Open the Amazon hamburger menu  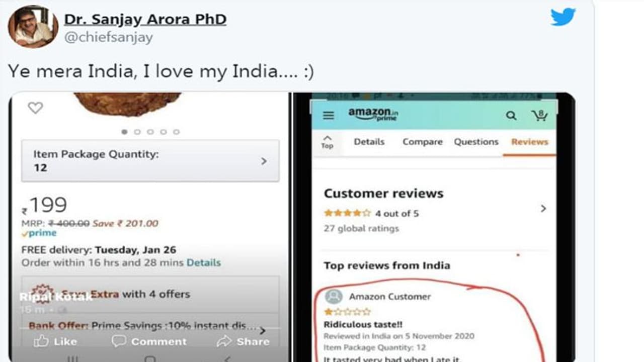click(x=329, y=116)
